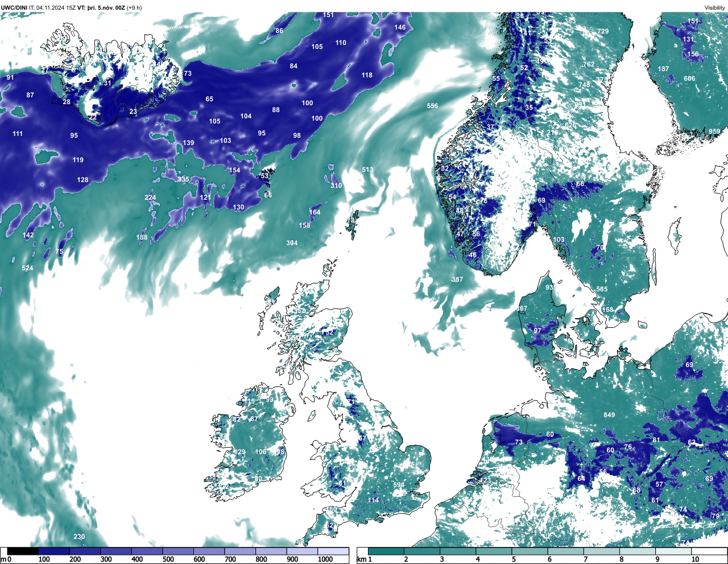Click the reading 394

coord(292,243)
